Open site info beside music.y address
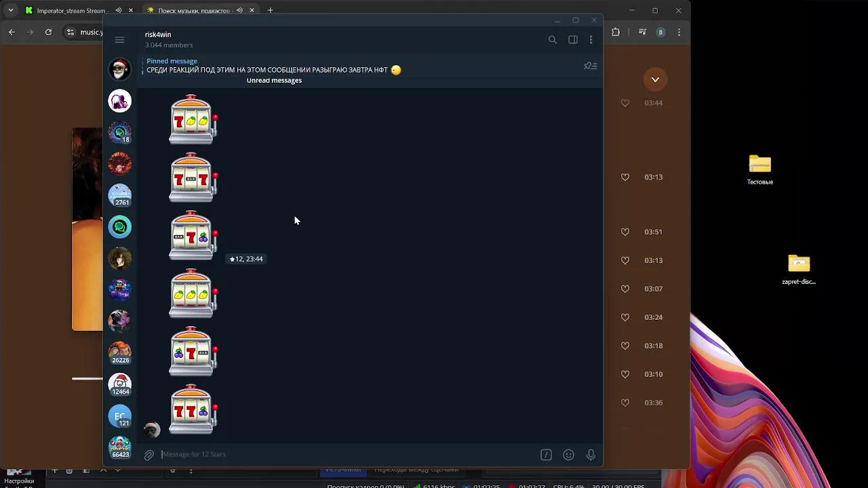The width and height of the screenshot is (868, 488). tap(71, 32)
